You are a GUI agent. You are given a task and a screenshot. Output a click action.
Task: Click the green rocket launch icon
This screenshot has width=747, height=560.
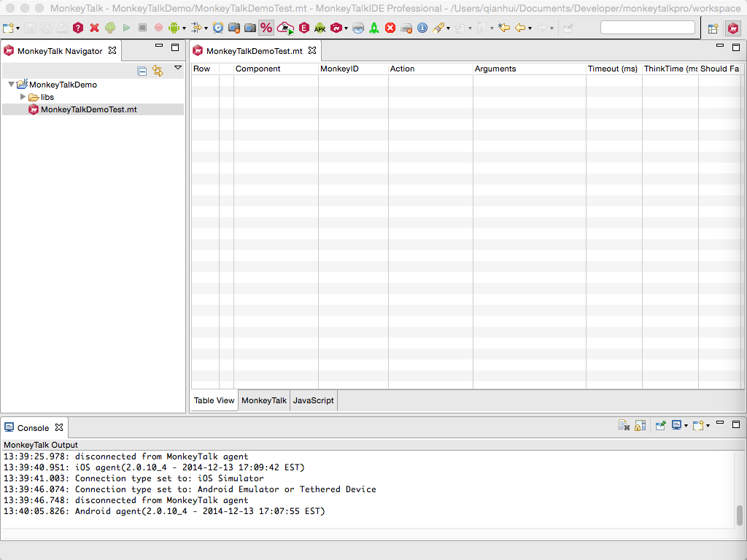374,28
